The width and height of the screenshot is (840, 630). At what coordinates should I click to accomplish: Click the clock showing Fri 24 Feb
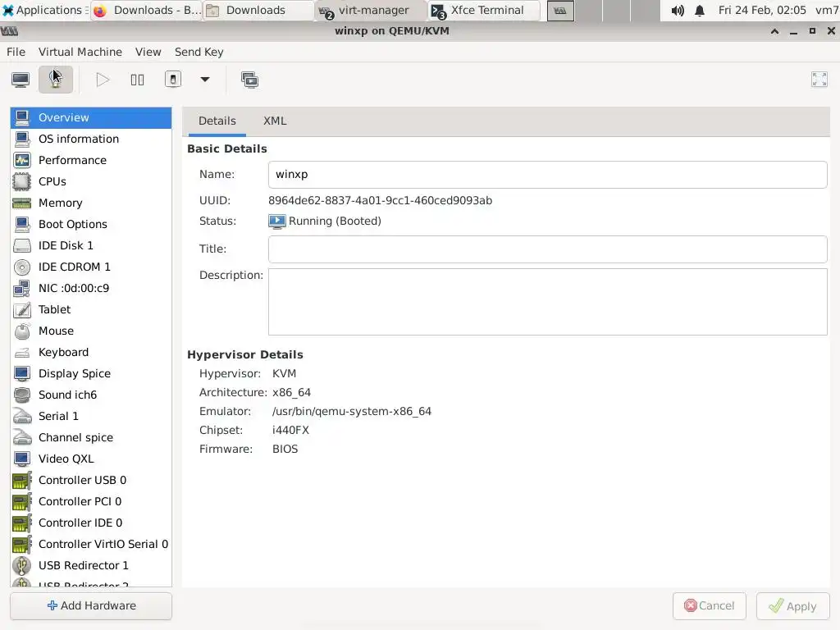tap(762, 10)
